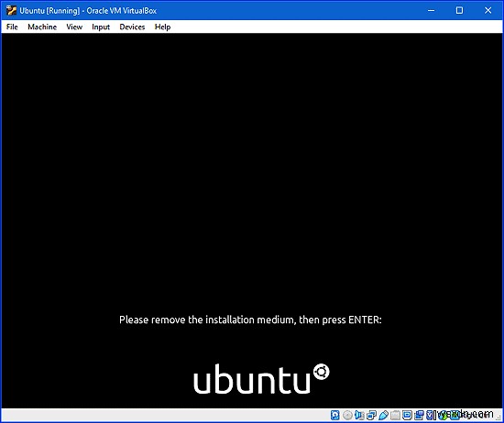Click the audio status icon

pos(359,415)
